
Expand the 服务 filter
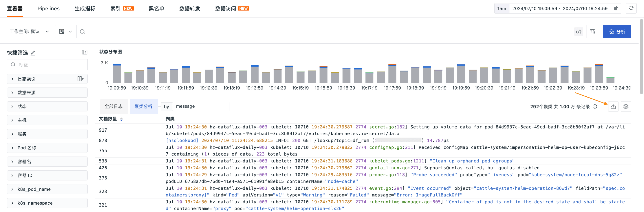coord(47,134)
